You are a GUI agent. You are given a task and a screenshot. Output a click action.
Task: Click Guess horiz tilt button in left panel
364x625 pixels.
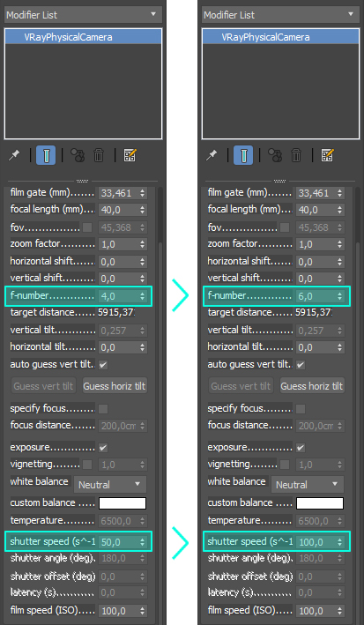coord(115,386)
